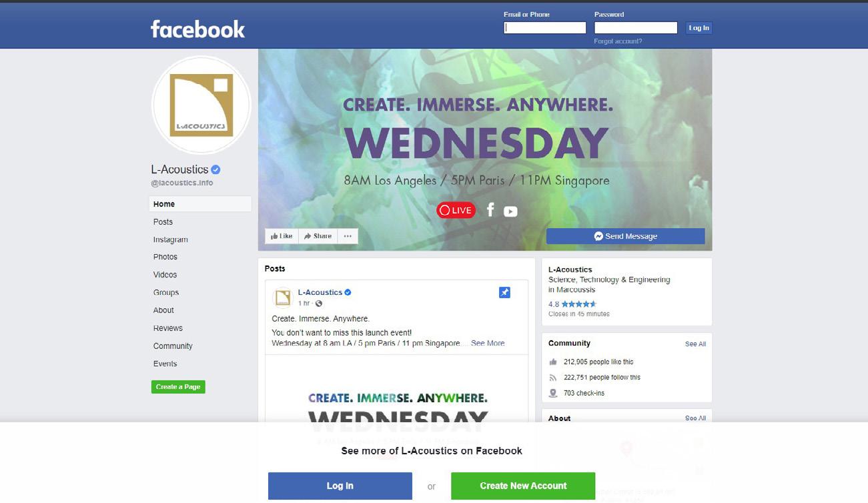Select Reviews in the left sidebar
Image resolution: width=868 pixels, height=503 pixels.
coord(168,328)
